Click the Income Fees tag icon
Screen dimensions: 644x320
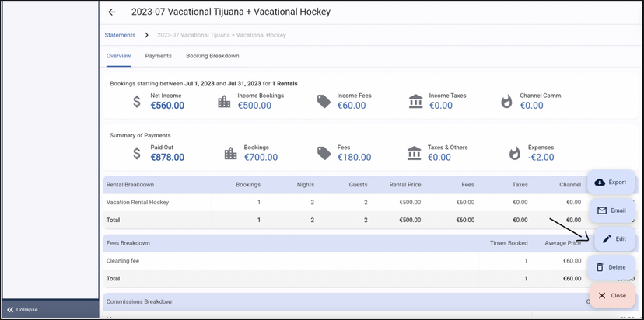click(324, 102)
